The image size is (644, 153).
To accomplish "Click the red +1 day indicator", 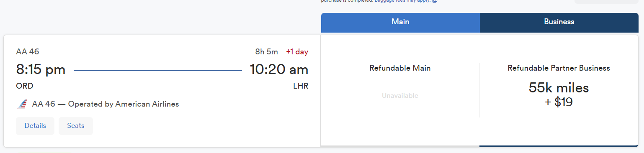I will tap(297, 52).
